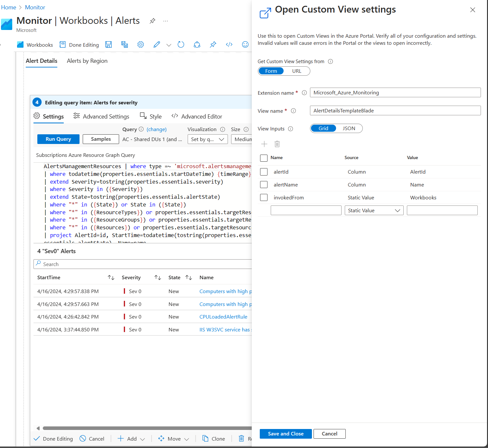Click the Refresh icon in workbook toolbar
Image resolution: width=488 pixels, height=448 pixels.
(x=181, y=44)
